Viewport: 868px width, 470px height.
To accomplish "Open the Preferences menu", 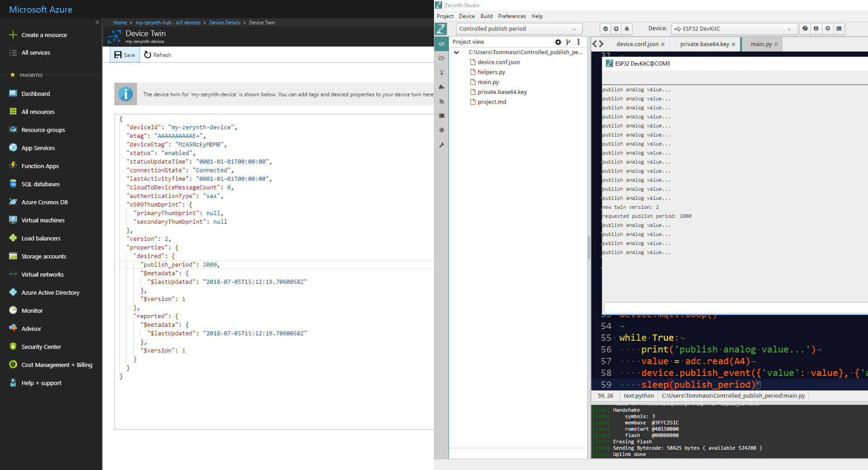I will click(512, 16).
